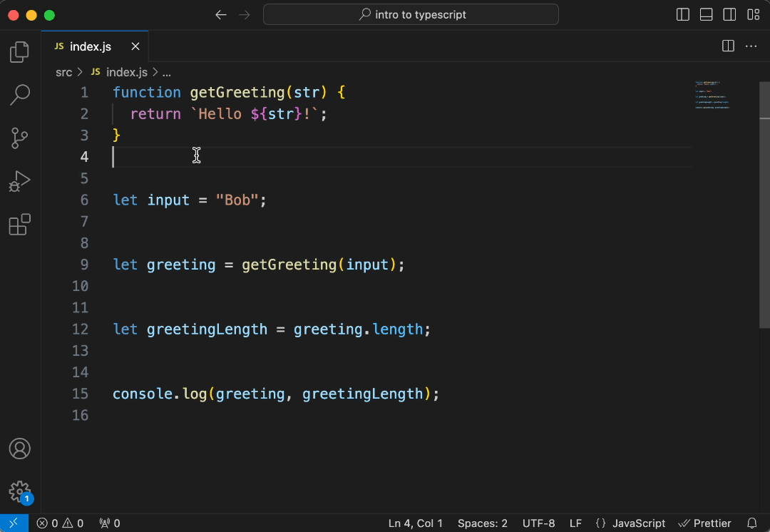770x532 pixels.
Task: Toggle the primary side bar visibility
Action: tap(682, 14)
